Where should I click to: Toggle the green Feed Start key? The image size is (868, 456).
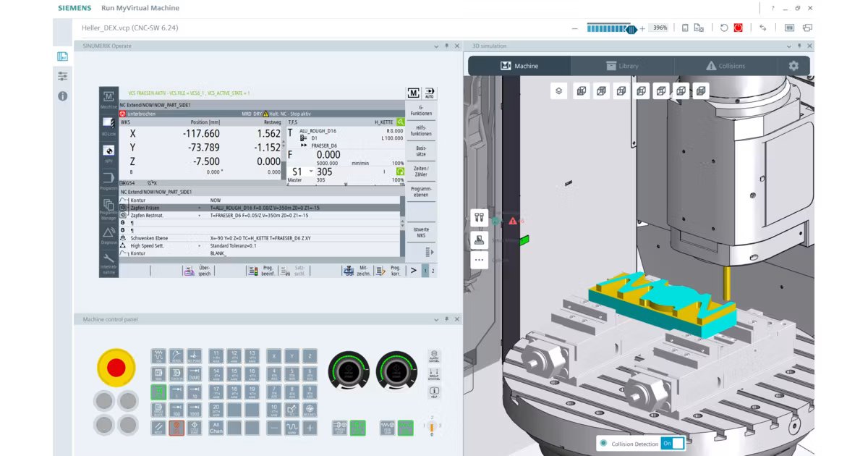point(405,428)
